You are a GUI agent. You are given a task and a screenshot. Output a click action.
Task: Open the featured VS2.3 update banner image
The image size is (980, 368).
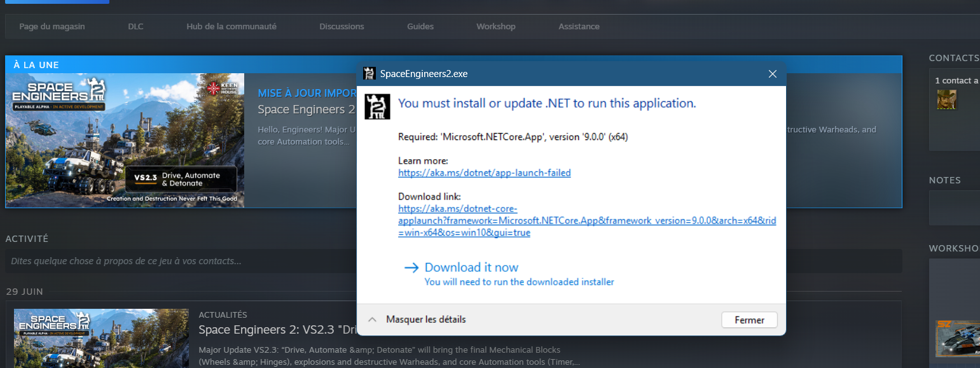(x=125, y=140)
